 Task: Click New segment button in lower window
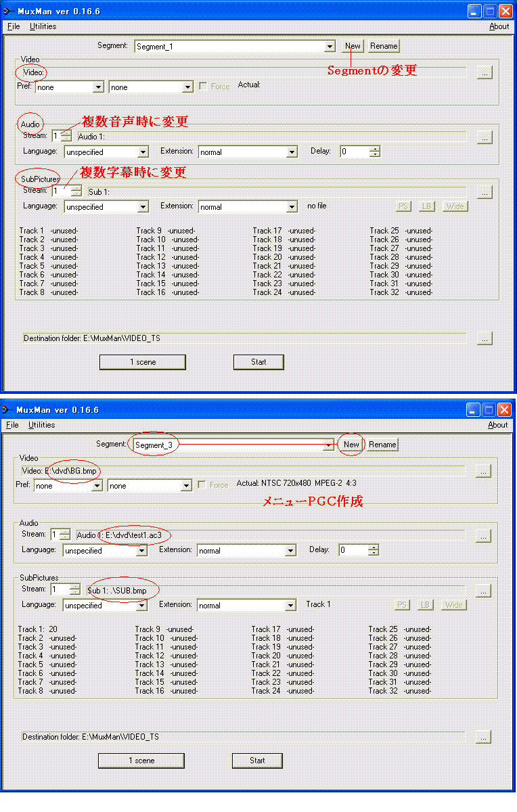351,445
